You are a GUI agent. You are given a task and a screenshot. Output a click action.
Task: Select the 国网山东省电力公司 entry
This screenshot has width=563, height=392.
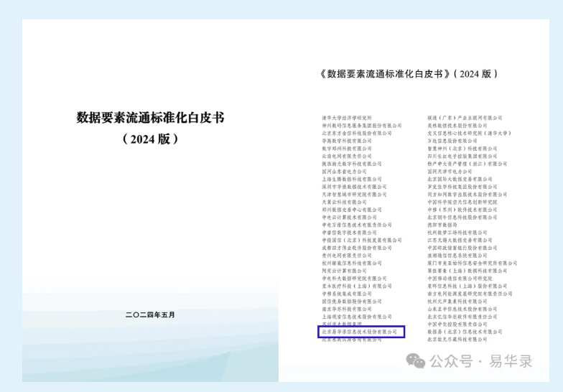click(x=345, y=172)
